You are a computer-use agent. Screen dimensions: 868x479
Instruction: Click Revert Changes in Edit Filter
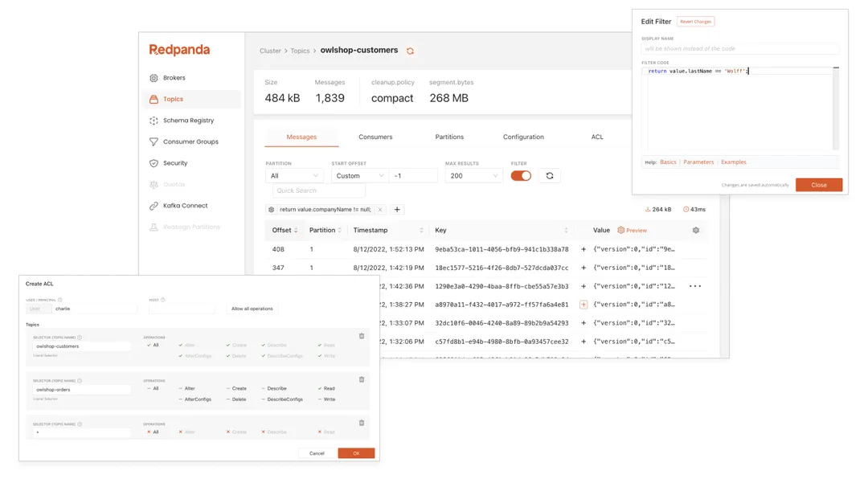[x=695, y=22]
